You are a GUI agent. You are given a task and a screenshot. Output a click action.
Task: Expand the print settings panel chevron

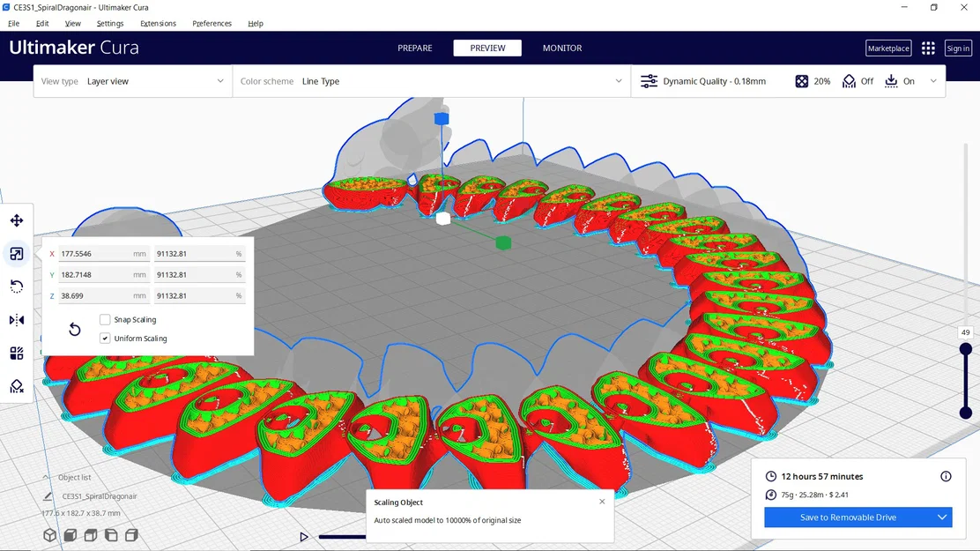tap(933, 81)
